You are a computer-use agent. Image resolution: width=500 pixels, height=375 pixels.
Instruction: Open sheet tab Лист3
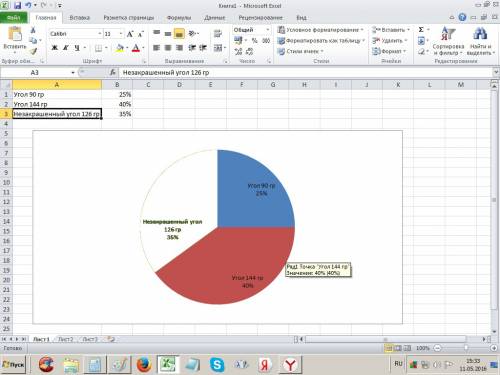pos(90,339)
